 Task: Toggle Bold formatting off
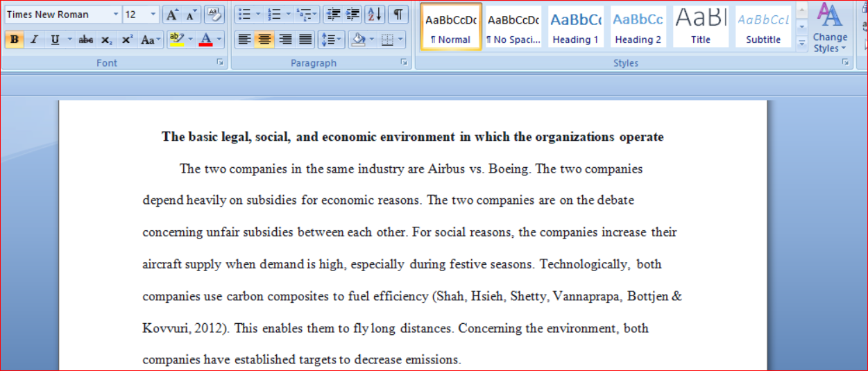coord(14,40)
